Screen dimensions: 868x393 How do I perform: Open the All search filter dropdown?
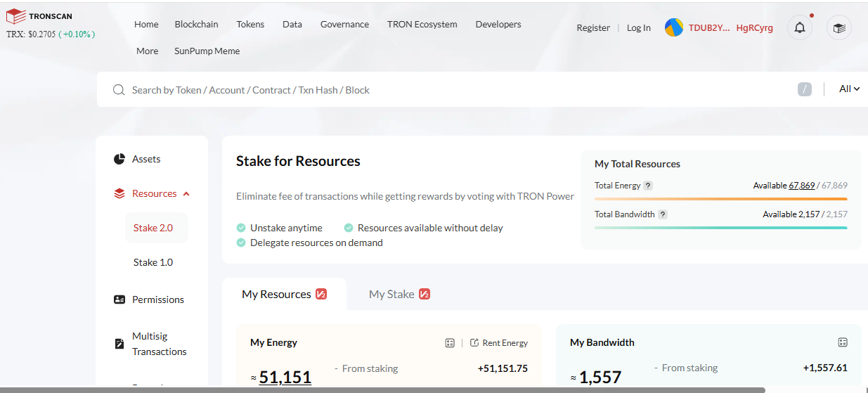(x=850, y=89)
